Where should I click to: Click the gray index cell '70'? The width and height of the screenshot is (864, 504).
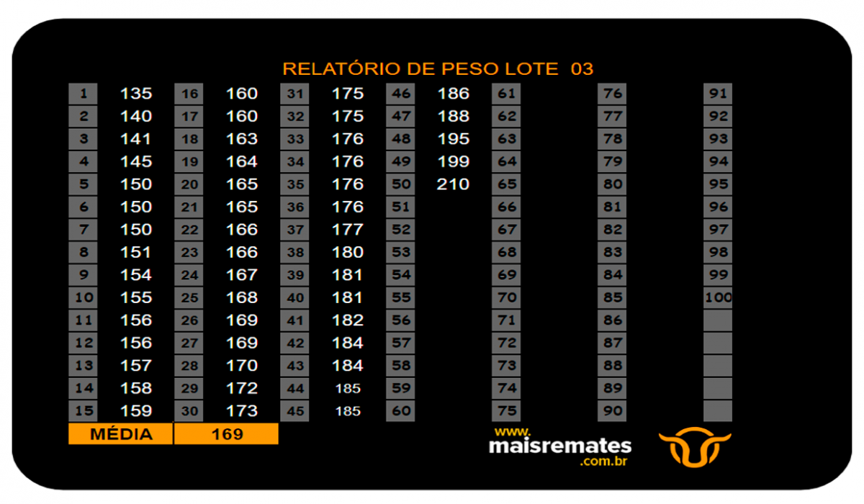[507, 297]
